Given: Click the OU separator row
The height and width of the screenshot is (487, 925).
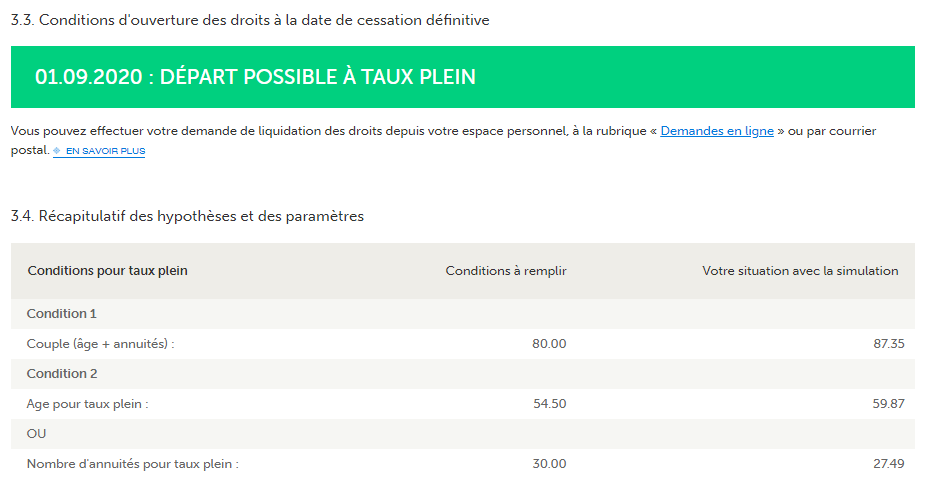Looking at the screenshot, I should pyautogui.click(x=462, y=434).
